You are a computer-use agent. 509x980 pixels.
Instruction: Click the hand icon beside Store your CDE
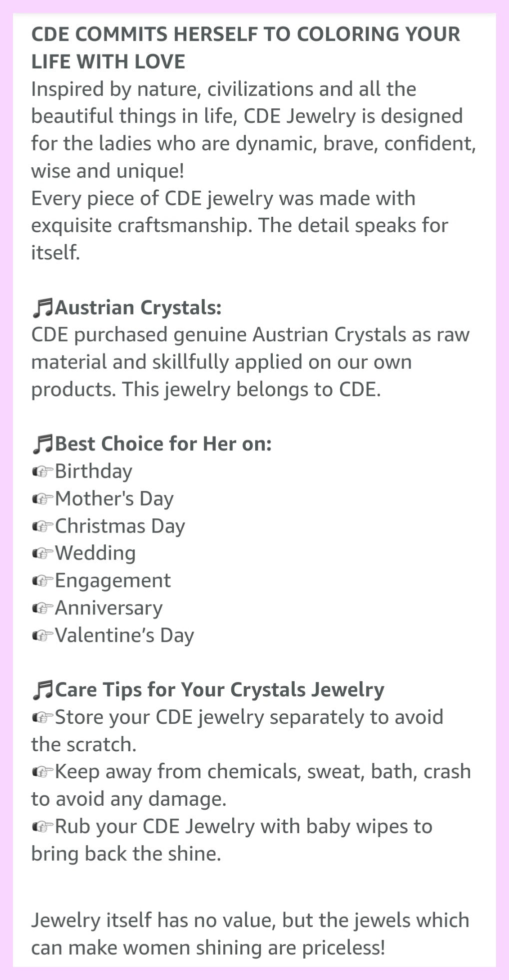pos(42,718)
